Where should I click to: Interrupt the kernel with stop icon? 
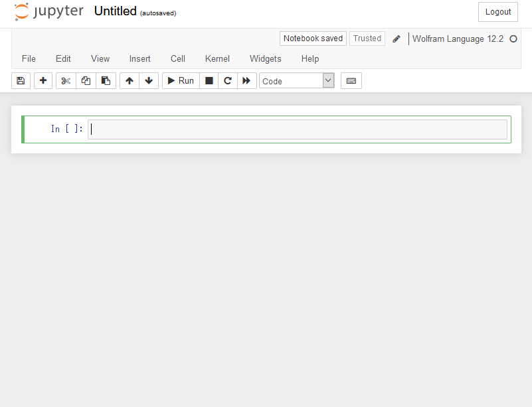209,80
